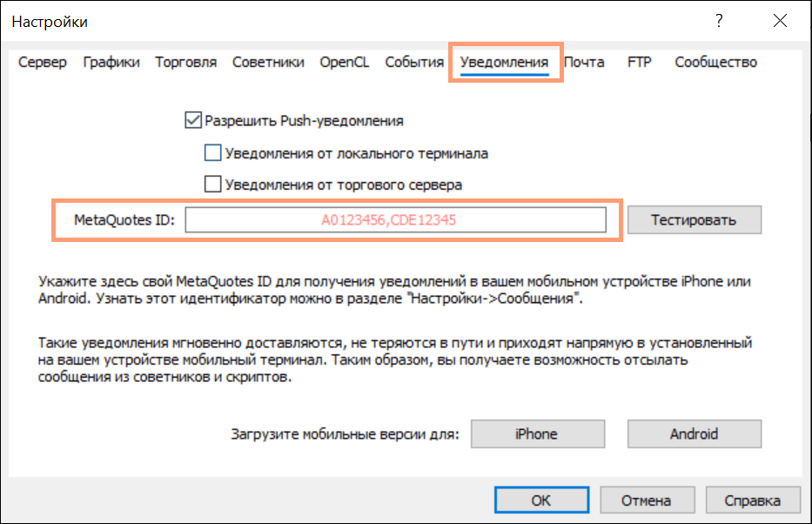The height and width of the screenshot is (524, 812).
Task: Open the Почта tab
Action: [584, 62]
